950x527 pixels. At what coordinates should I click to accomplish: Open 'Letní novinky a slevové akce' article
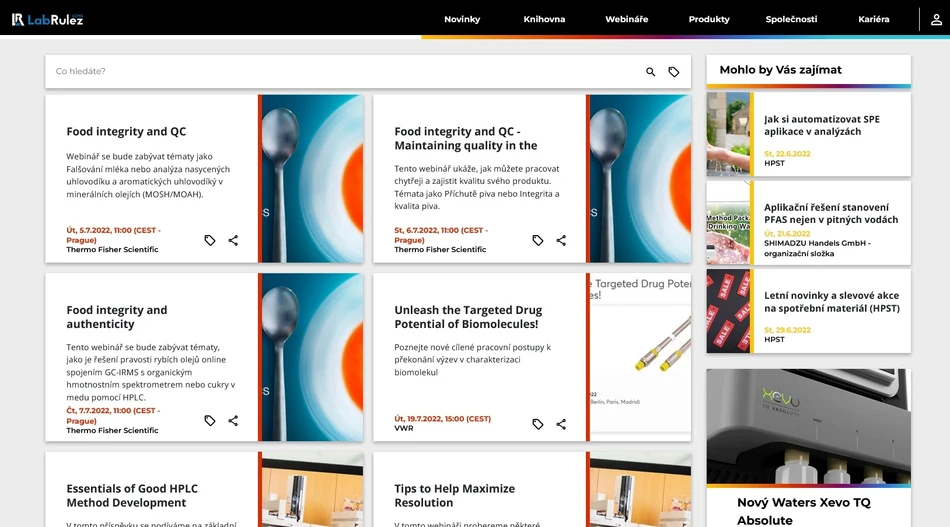click(x=831, y=302)
